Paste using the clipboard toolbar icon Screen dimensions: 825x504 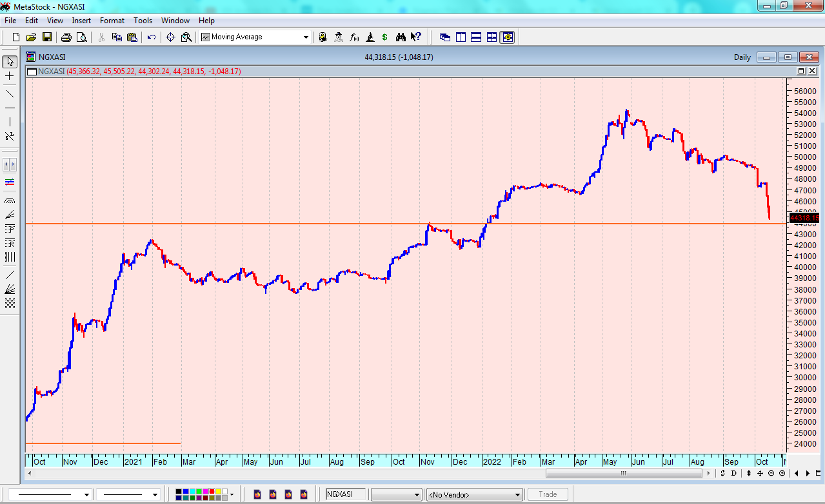(132, 37)
